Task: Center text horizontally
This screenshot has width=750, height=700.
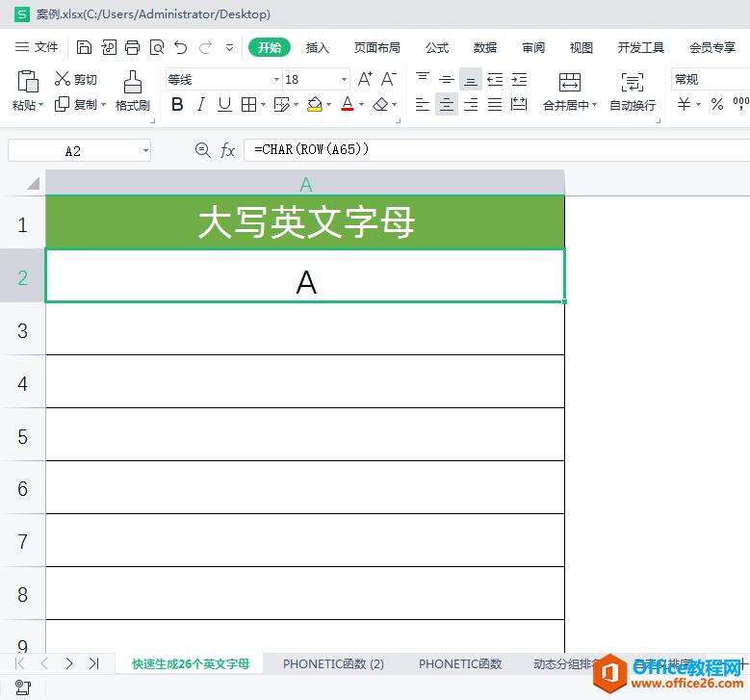Action: [447, 104]
